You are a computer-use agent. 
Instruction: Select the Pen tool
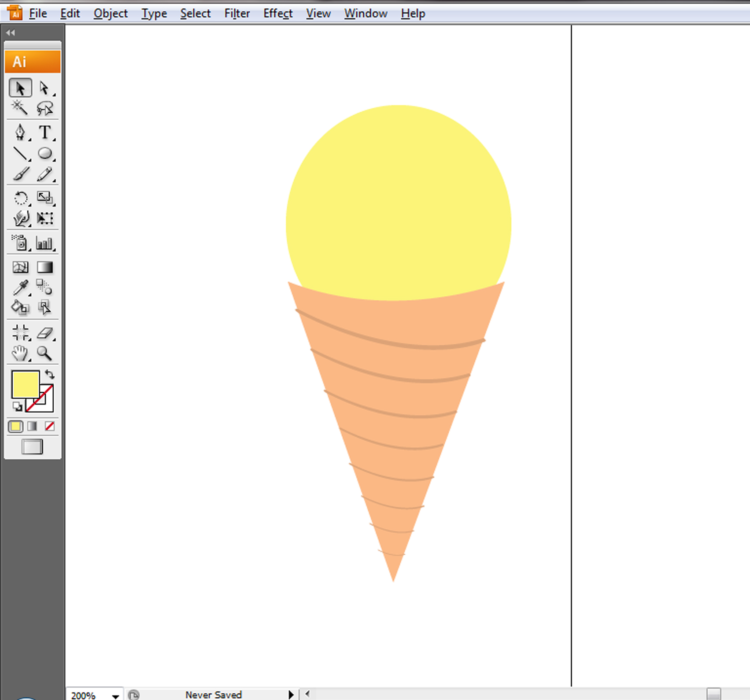coord(20,132)
